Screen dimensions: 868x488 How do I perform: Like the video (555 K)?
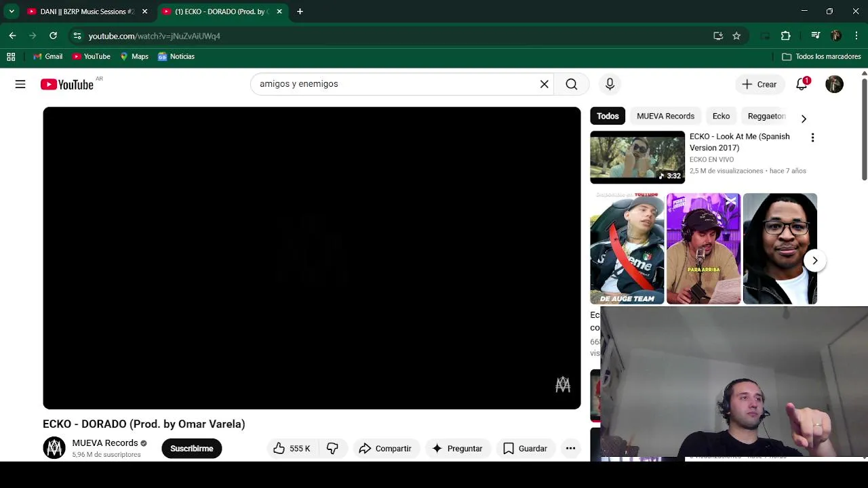292,448
